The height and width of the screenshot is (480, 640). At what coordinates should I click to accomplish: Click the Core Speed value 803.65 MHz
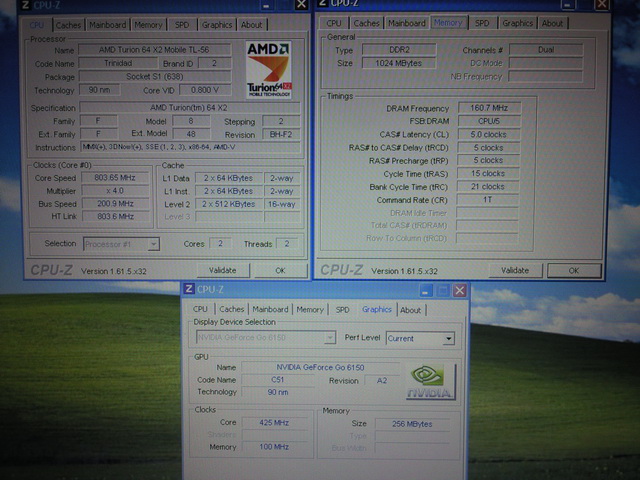pos(115,178)
